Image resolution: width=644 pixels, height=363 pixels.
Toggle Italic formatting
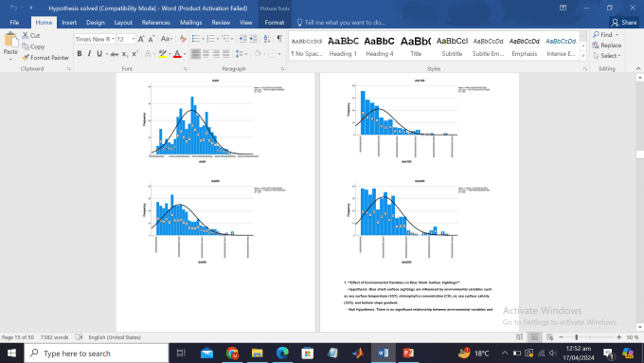click(x=89, y=54)
